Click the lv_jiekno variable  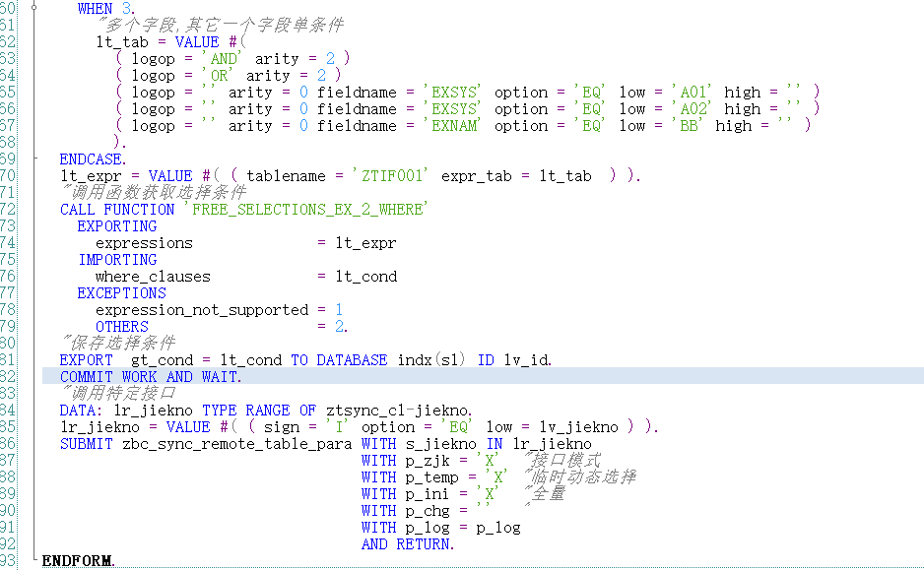[578, 427]
